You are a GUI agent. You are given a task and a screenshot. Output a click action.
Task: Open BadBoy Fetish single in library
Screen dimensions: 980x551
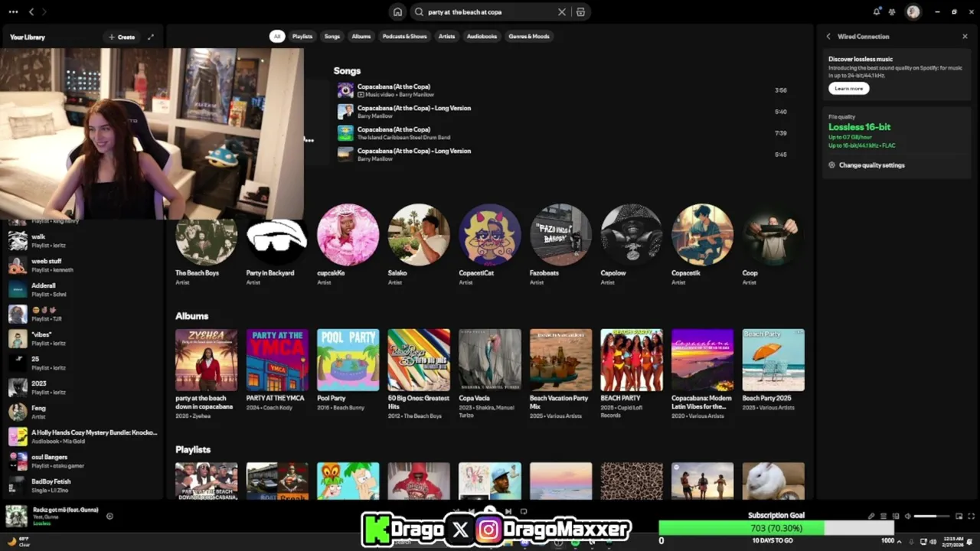[83, 486]
